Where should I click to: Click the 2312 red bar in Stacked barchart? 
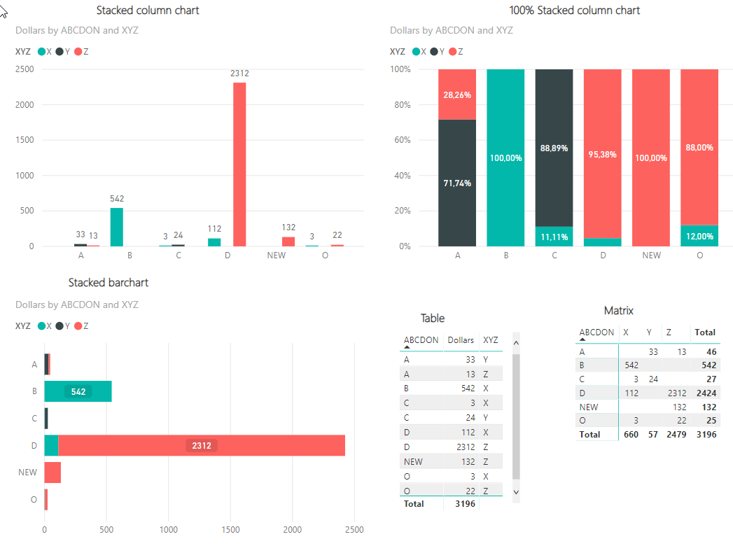pos(202,445)
